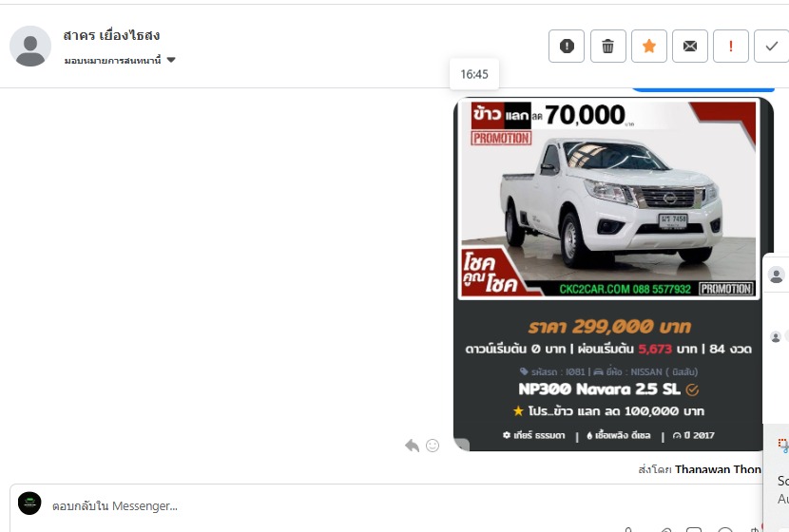The image size is (789, 532).
Task: Delete conversation with the trash icon
Action: (x=607, y=47)
